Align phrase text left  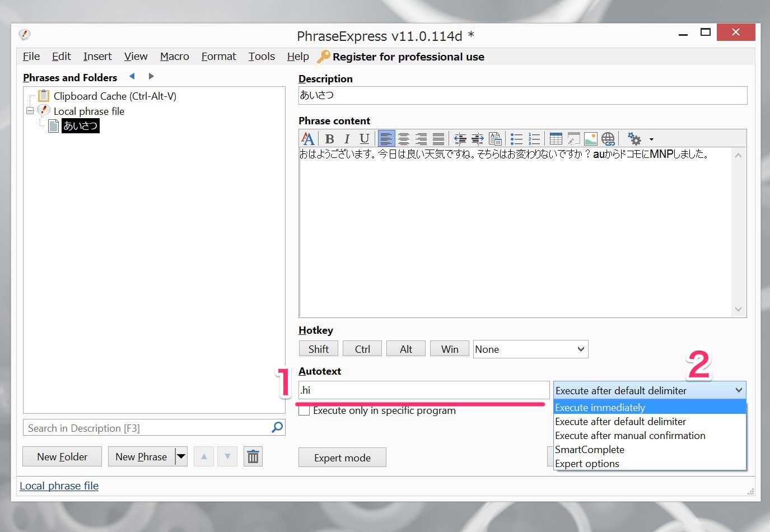tap(386, 138)
